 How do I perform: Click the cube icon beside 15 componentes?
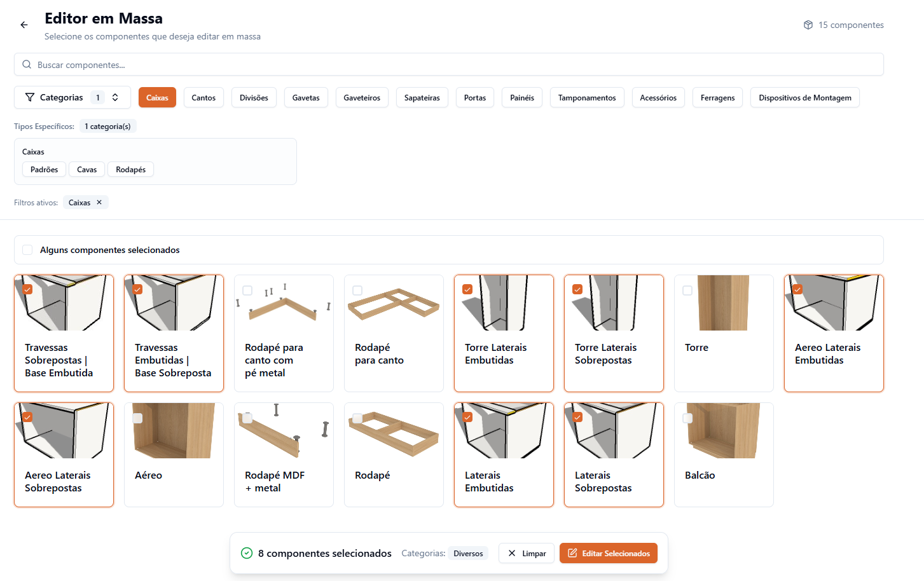808,25
